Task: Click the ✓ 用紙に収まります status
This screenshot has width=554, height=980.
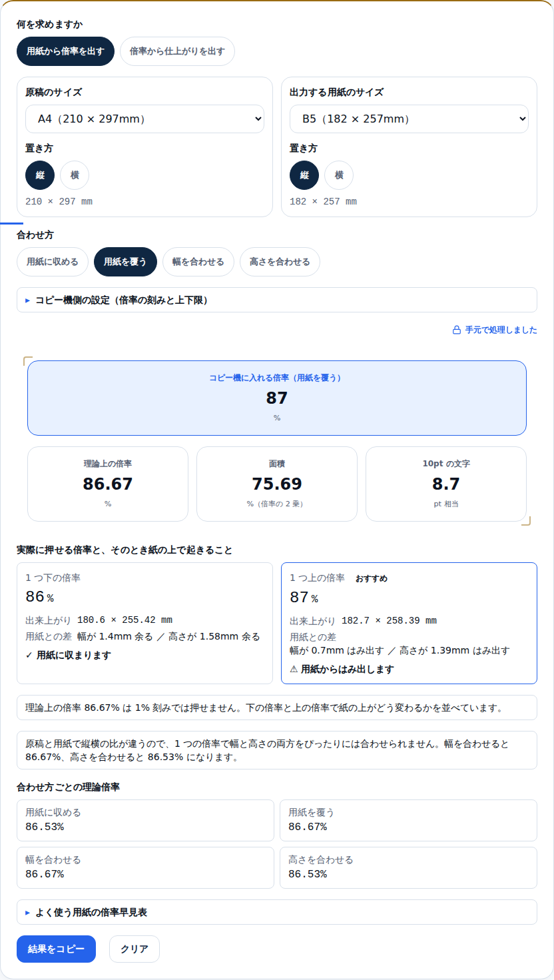Action: 68,655
